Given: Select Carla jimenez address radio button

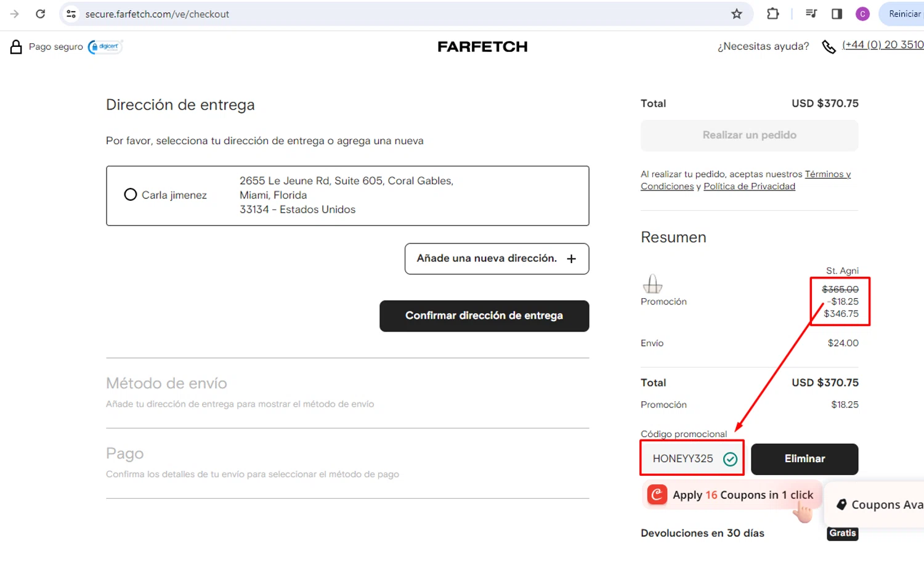Looking at the screenshot, I should coord(131,195).
